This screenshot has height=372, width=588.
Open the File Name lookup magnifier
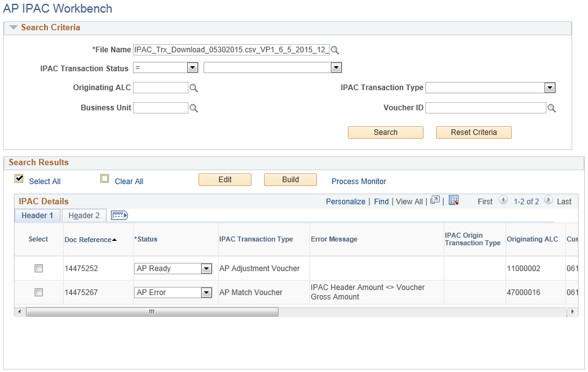tap(334, 49)
